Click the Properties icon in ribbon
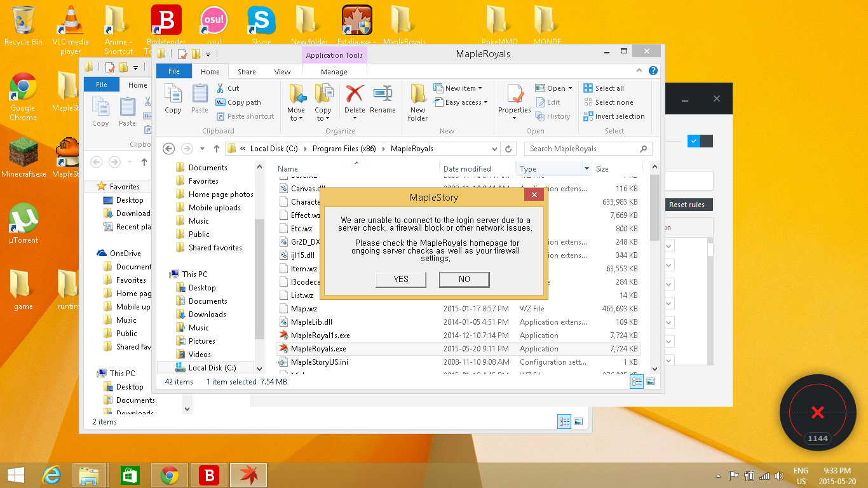The height and width of the screenshot is (488, 868). pos(514,95)
